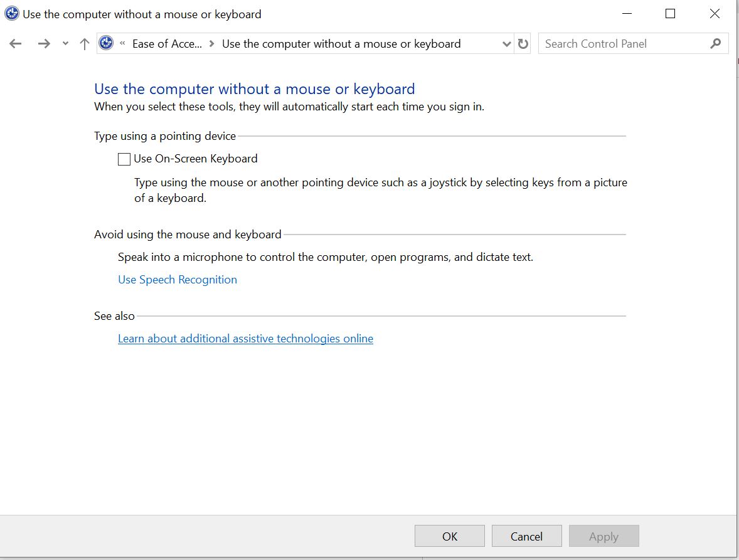This screenshot has width=739, height=560.
Task: Open the recent pages dropdown chevron
Action: coord(65,43)
